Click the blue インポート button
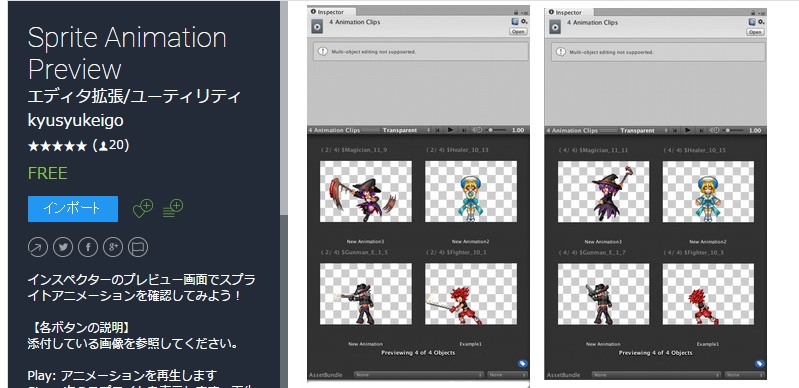799x388 pixels. point(73,209)
